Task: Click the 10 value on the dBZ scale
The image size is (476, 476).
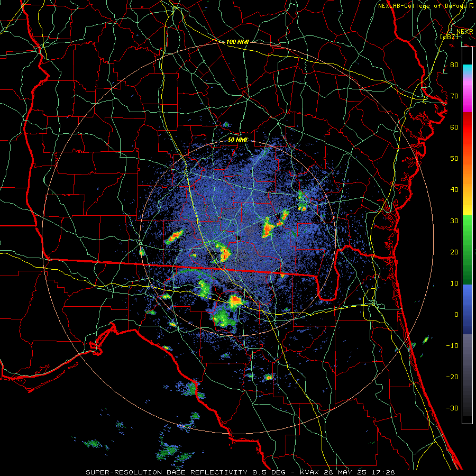Action: click(454, 283)
